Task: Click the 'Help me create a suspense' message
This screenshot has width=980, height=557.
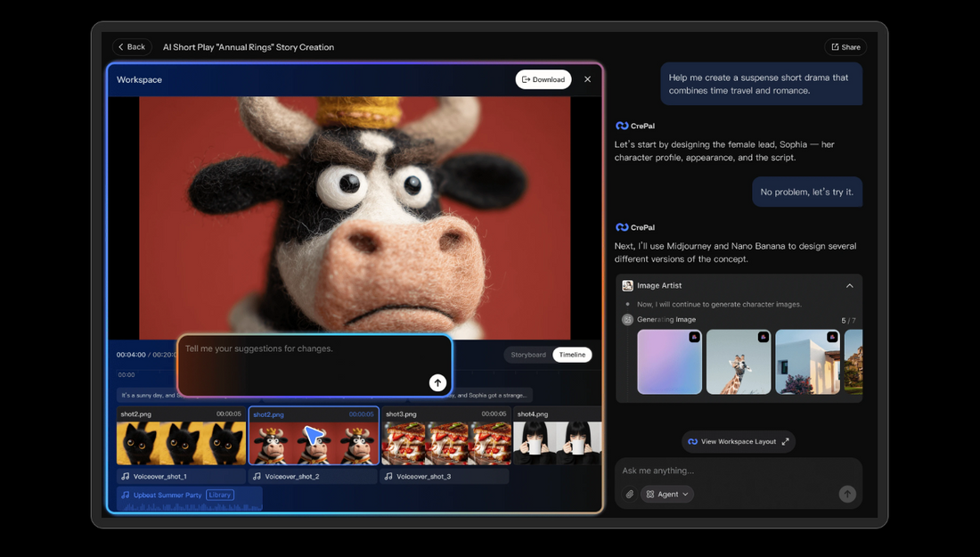Action: pos(761,84)
